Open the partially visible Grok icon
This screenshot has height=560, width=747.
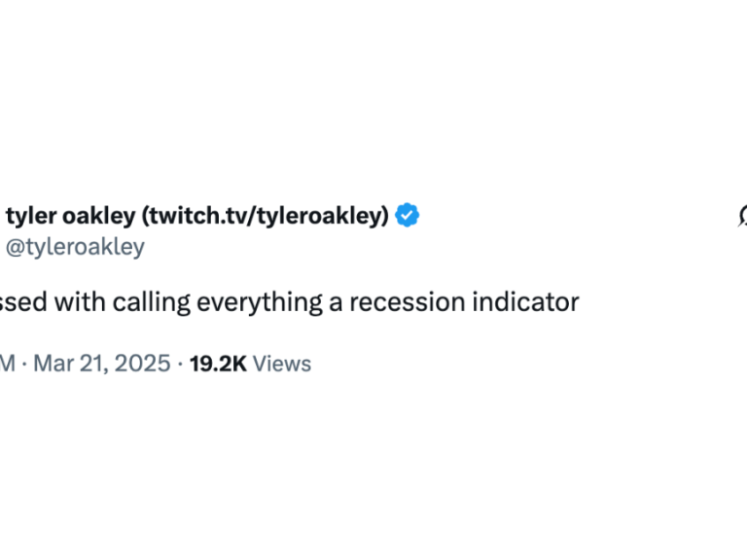pyautogui.click(x=742, y=216)
